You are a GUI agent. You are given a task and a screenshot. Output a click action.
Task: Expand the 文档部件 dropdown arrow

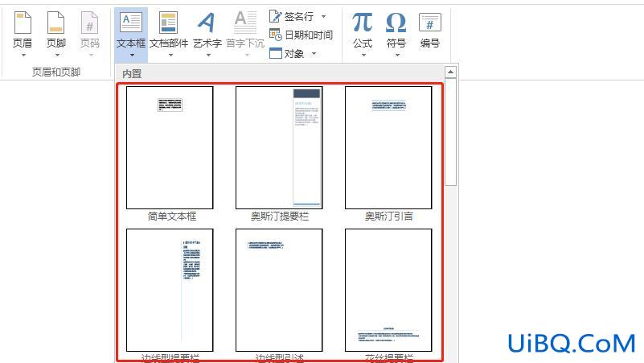[171, 55]
